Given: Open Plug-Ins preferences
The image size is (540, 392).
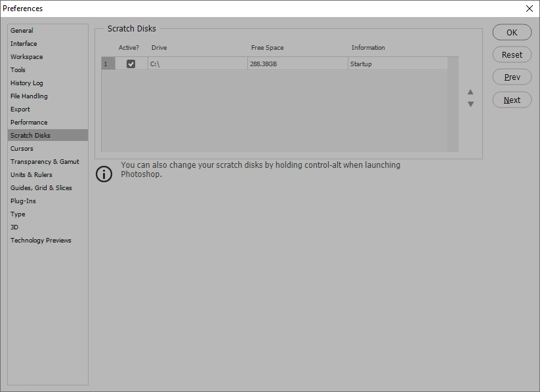Looking at the screenshot, I should click(x=47, y=201).
